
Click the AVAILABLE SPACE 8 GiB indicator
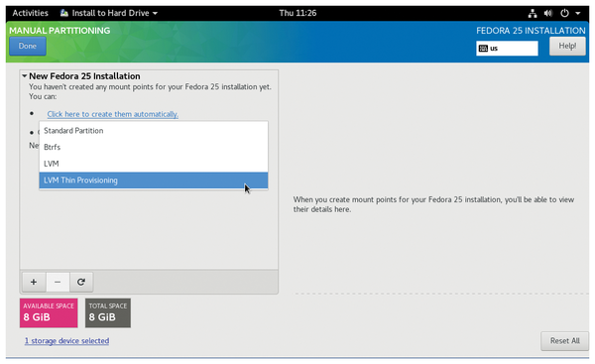click(x=49, y=312)
